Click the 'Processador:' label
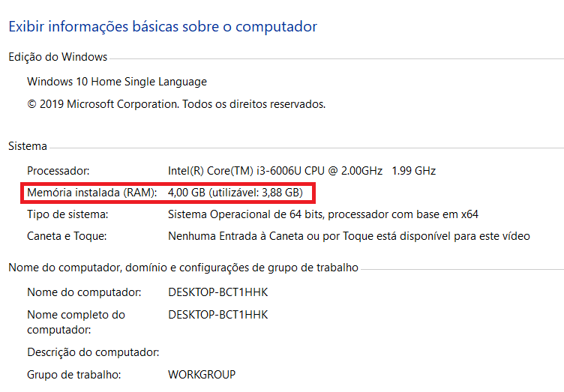This screenshot has width=564, height=392. 58,171
